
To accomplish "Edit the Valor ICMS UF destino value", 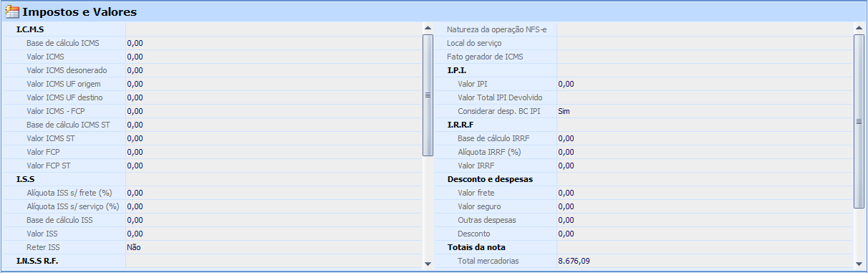I will (x=274, y=97).
